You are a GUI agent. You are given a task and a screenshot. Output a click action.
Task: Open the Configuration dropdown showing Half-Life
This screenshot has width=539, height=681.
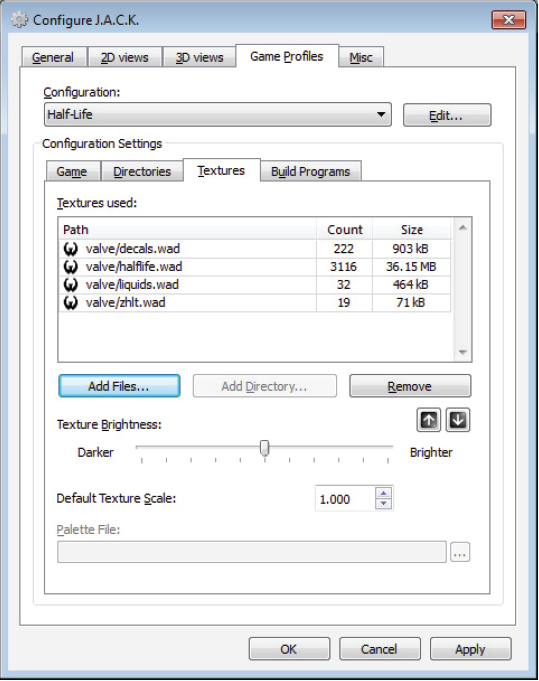coord(218,115)
